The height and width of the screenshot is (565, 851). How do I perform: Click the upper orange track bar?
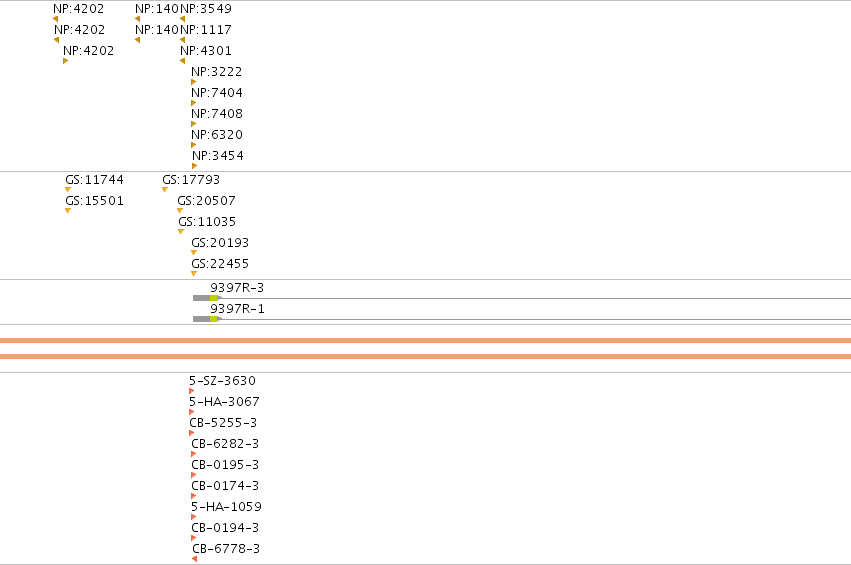point(426,341)
